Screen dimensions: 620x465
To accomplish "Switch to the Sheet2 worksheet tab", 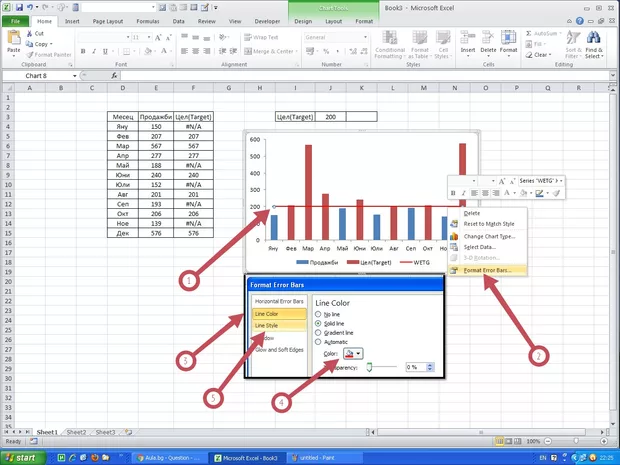I will [76, 432].
